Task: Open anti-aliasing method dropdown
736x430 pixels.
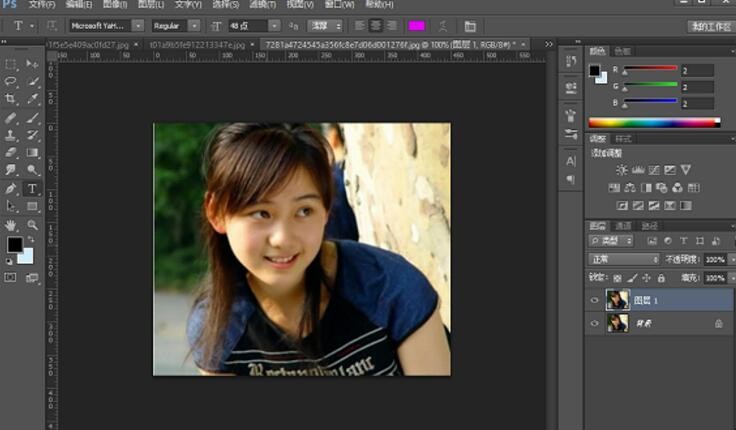Action: 325,26
